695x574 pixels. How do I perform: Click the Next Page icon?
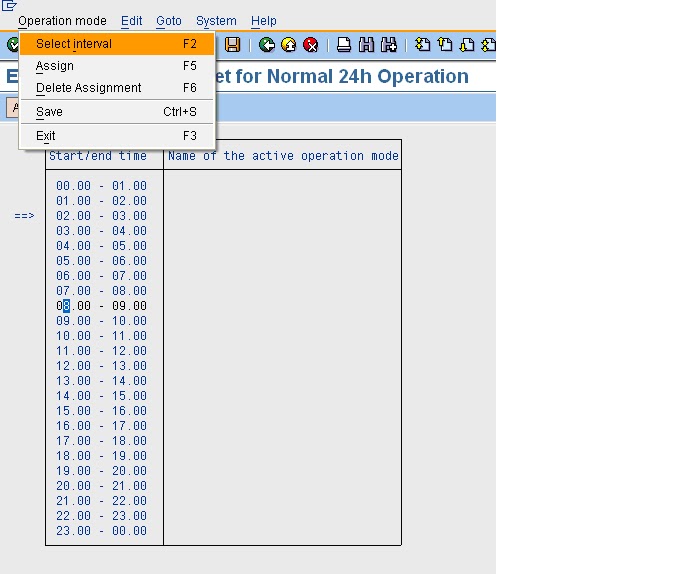pyautogui.click(x=467, y=45)
